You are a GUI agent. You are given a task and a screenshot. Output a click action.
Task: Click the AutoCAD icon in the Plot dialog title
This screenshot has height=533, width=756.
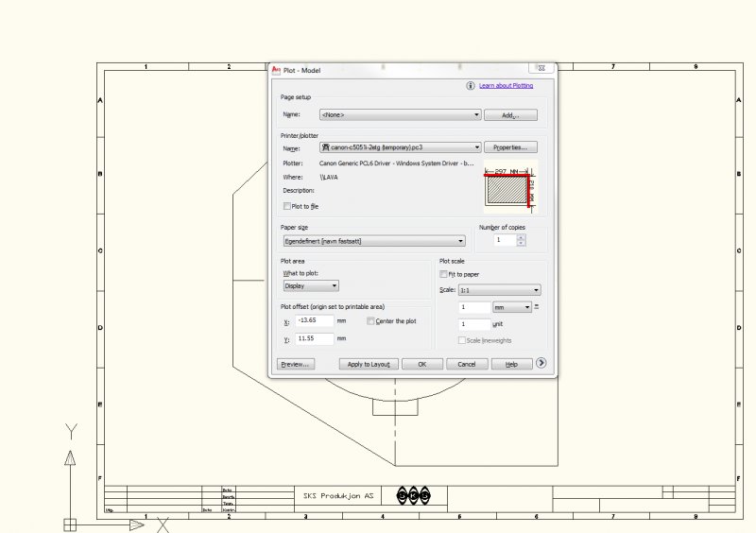point(276,70)
